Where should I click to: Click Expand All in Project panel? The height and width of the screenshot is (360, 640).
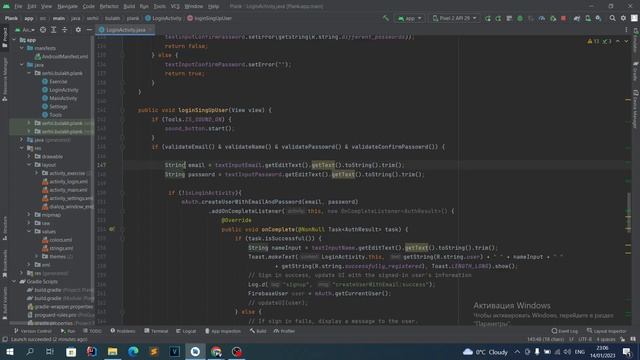[x=53, y=30]
